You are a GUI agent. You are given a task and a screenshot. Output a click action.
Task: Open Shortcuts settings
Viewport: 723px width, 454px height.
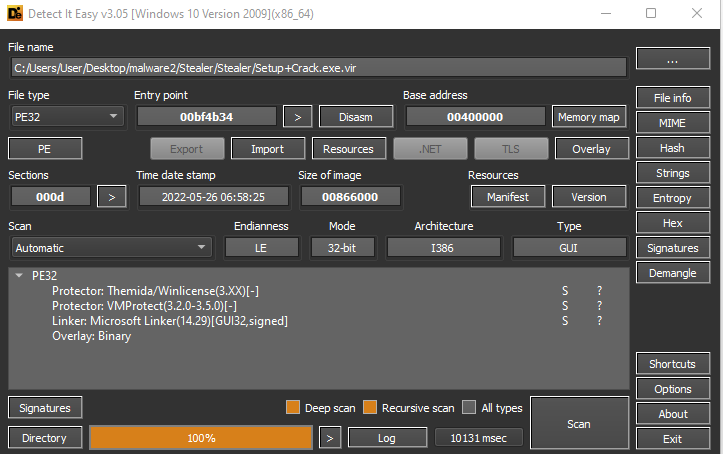pyautogui.click(x=673, y=364)
